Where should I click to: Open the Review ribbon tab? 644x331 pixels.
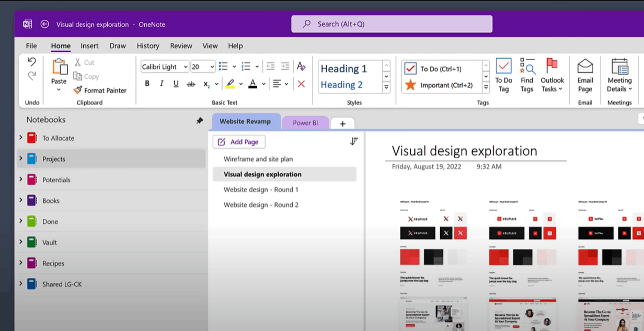(181, 45)
